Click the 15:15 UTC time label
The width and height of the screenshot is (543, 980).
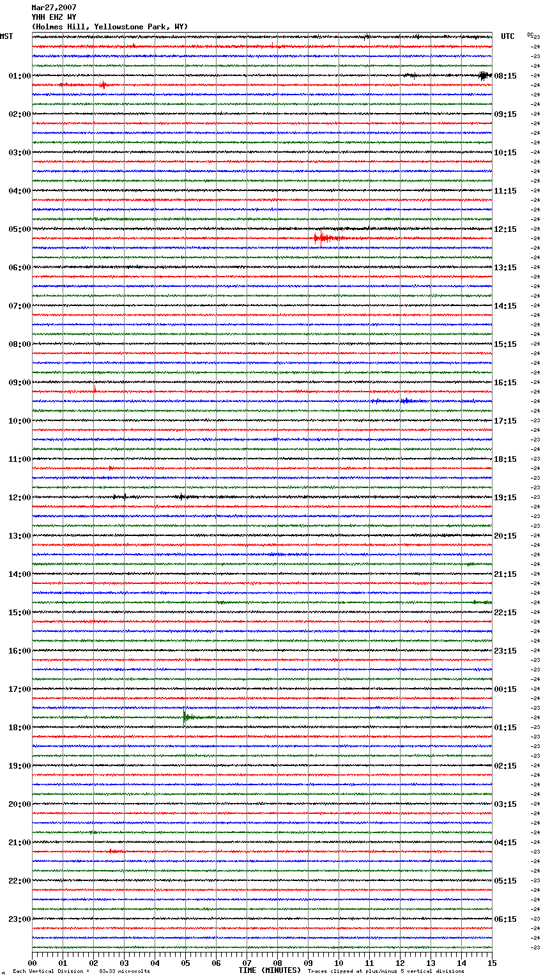pos(505,344)
